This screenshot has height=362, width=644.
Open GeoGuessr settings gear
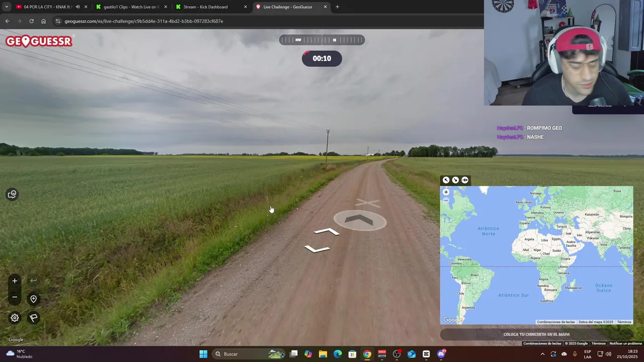pyautogui.click(x=15, y=318)
